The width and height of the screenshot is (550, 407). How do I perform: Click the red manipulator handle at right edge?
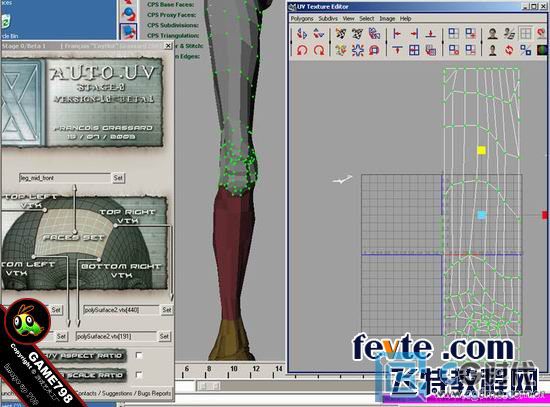(545, 215)
